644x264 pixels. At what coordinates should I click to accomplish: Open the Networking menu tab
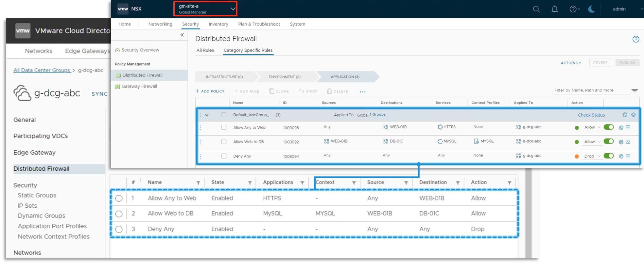pos(160,24)
